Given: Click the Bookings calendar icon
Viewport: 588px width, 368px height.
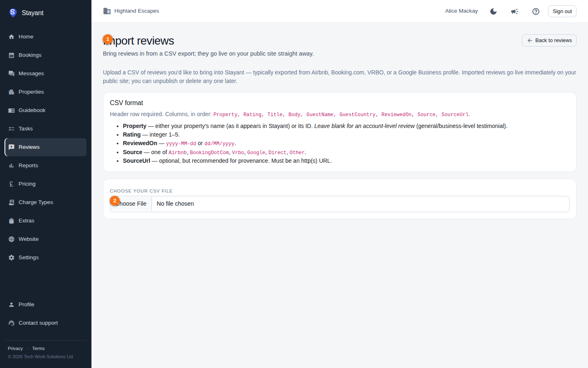Looking at the screenshot, I should point(11,55).
